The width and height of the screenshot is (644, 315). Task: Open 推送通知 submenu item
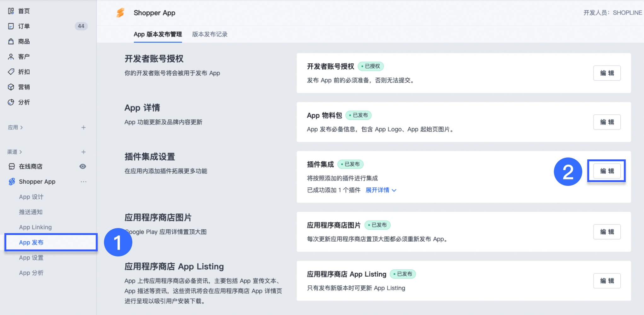tap(31, 212)
